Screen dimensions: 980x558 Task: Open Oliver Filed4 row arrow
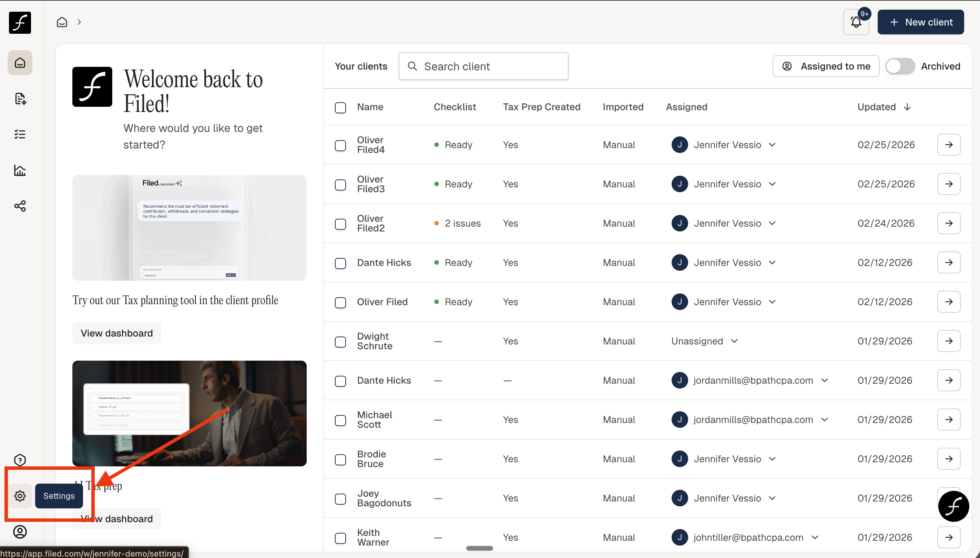coord(949,145)
